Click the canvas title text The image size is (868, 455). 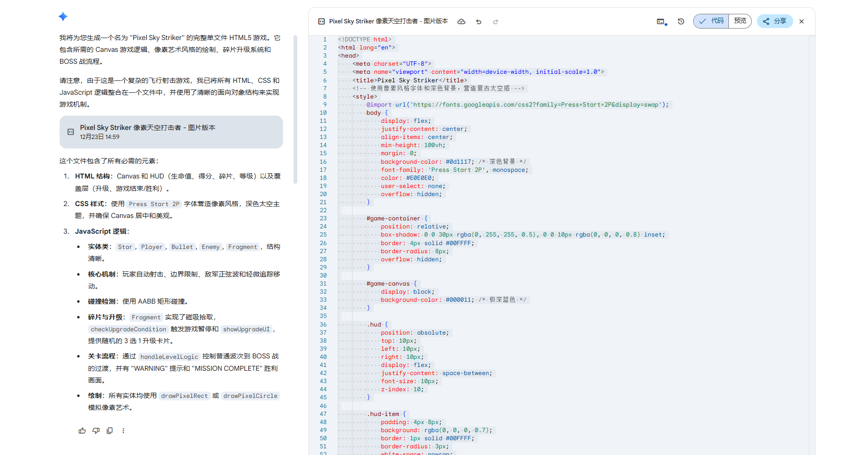[x=388, y=21]
